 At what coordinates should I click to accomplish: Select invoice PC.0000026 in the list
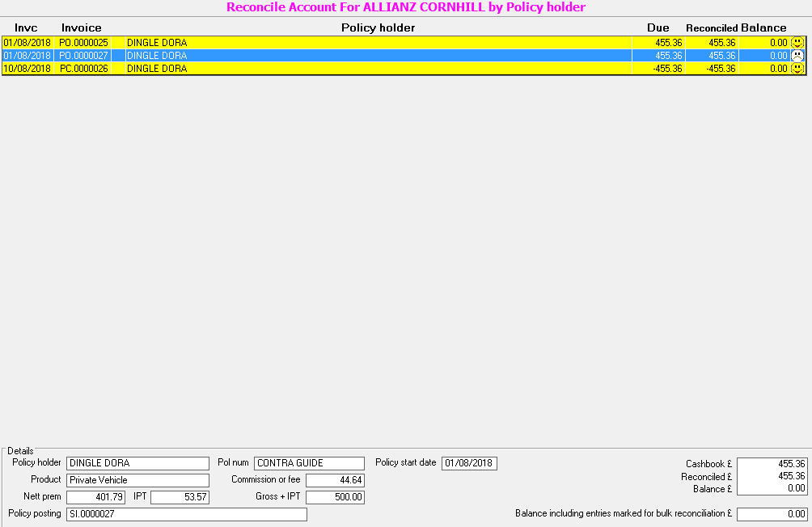point(83,69)
